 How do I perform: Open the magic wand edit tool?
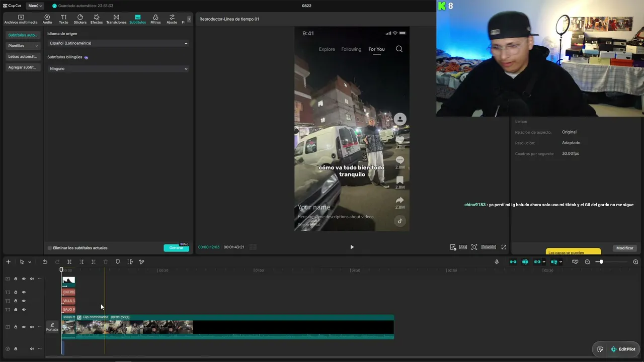[141, 262]
